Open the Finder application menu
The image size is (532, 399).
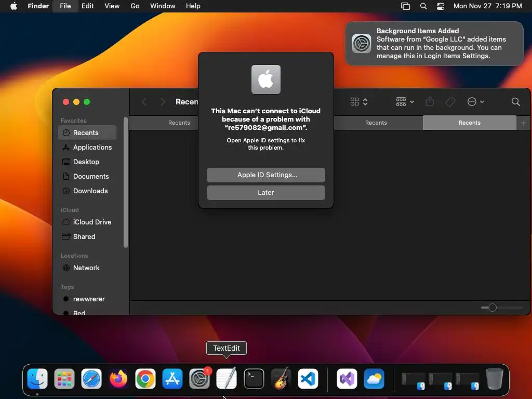tap(38, 6)
